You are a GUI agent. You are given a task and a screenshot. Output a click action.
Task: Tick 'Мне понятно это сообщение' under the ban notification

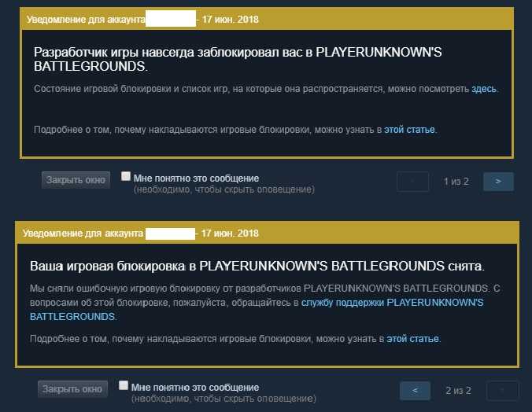point(126,176)
